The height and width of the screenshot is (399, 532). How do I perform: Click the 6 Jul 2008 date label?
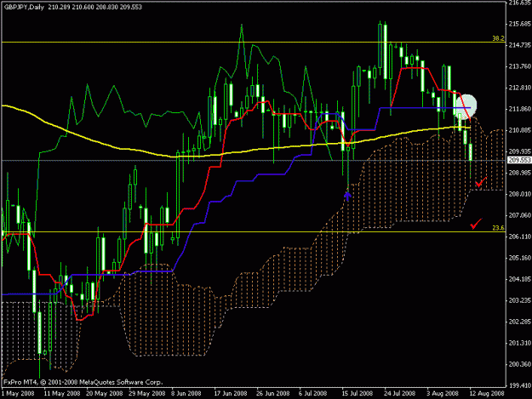(x=313, y=394)
